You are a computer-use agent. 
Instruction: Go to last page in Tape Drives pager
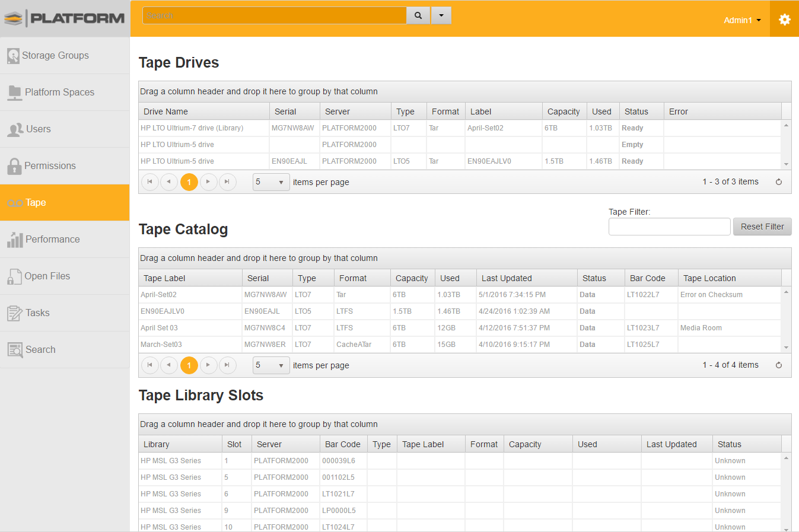227,182
